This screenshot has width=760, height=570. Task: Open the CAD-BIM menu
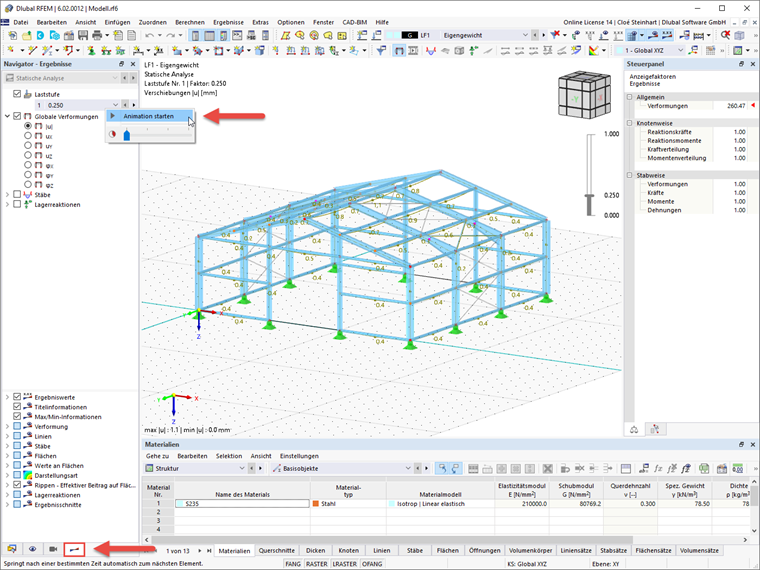pos(355,22)
